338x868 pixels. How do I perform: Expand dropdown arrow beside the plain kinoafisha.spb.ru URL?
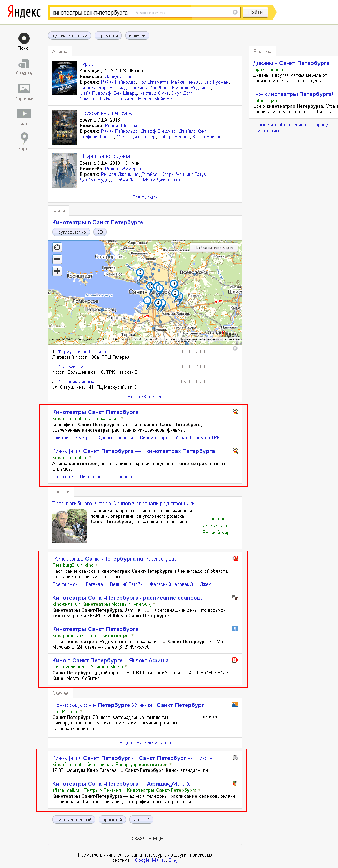[x=90, y=457]
